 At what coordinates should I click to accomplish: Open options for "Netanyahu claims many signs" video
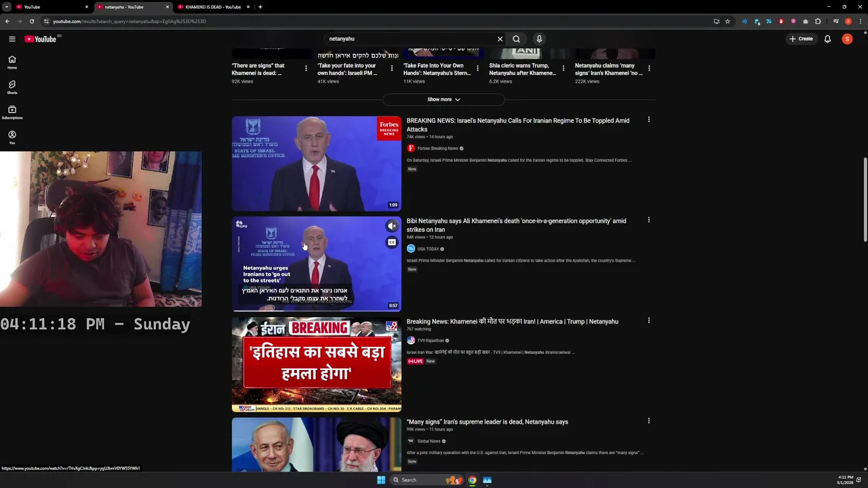click(649, 68)
